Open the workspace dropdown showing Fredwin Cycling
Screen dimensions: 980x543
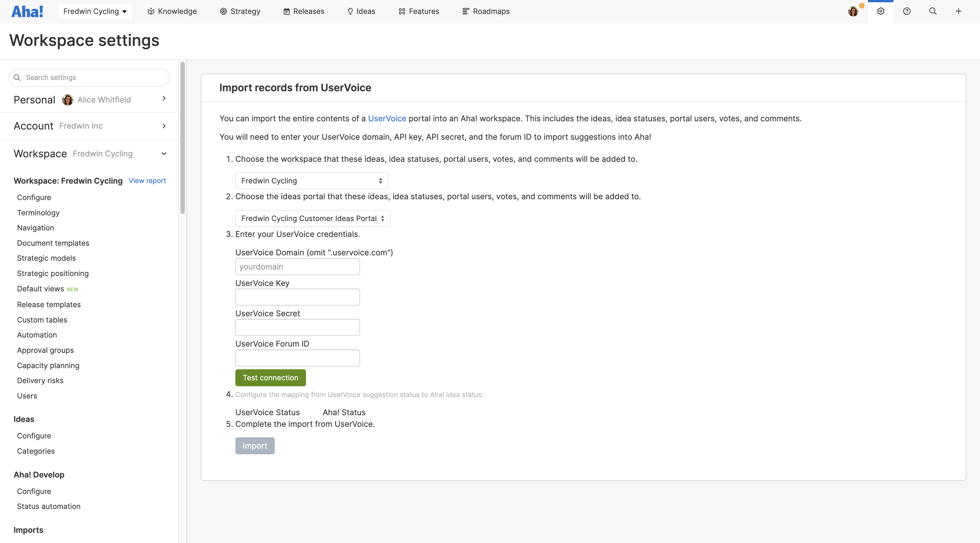click(311, 181)
